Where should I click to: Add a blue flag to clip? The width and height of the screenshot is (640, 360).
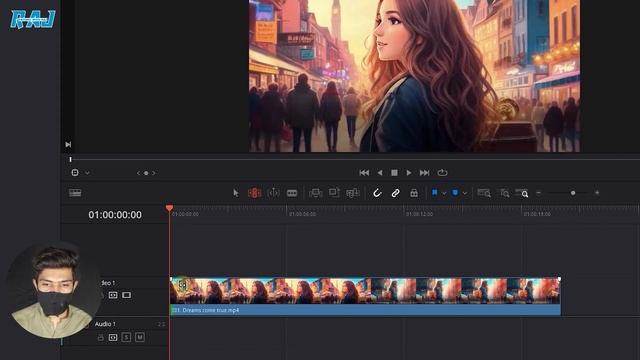(x=435, y=193)
